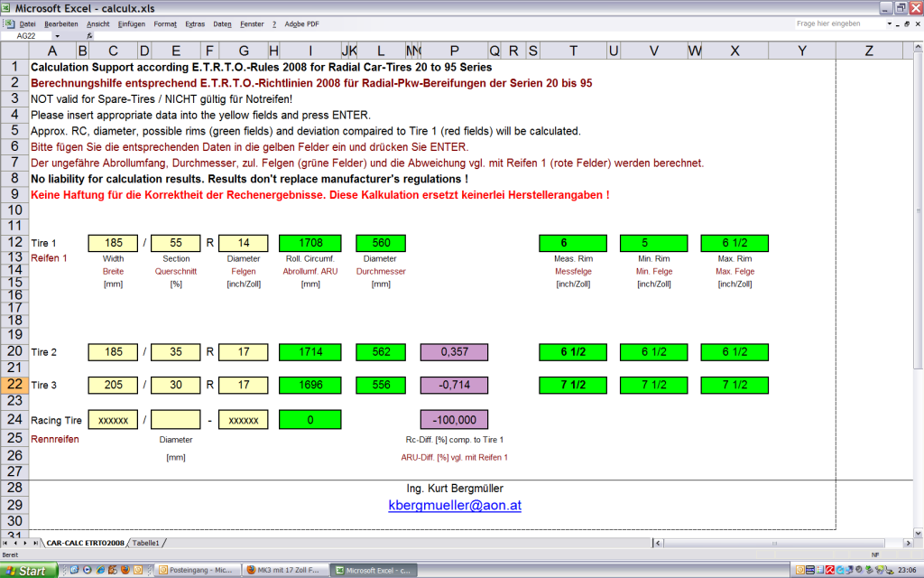
Task: Open the Posteingang Outlook taskbar item
Action: [197, 571]
